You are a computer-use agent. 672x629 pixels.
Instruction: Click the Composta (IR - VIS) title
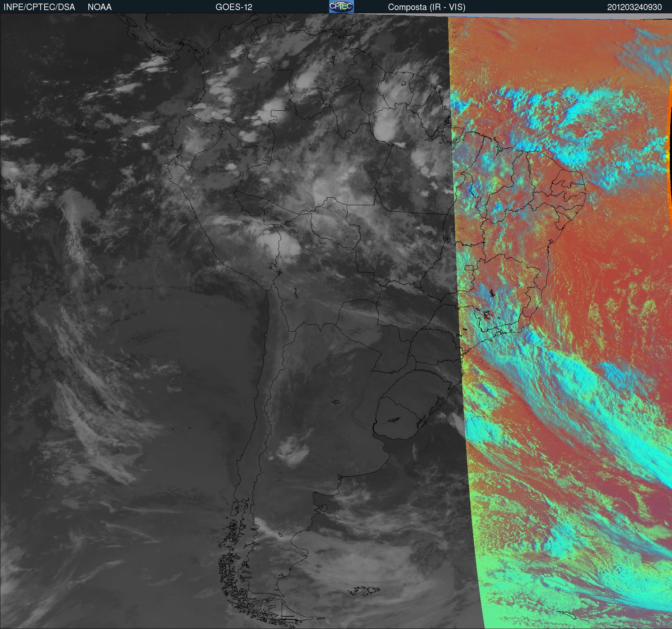coord(427,7)
